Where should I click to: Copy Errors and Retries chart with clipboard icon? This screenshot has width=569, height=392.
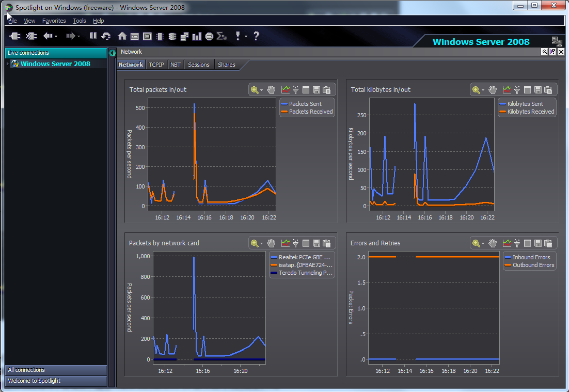[x=548, y=243]
